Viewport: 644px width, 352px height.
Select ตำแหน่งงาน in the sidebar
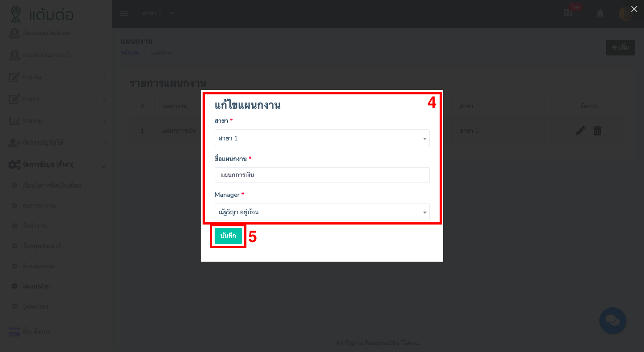click(38, 266)
